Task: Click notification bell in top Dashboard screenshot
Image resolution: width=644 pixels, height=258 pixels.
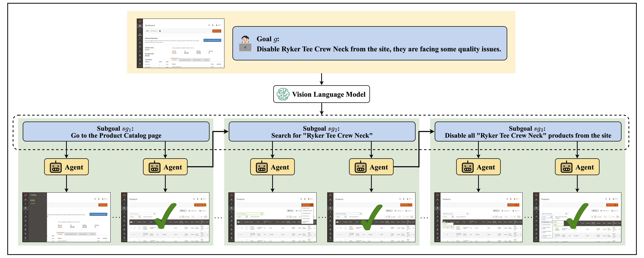Action: [x=213, y=25]
